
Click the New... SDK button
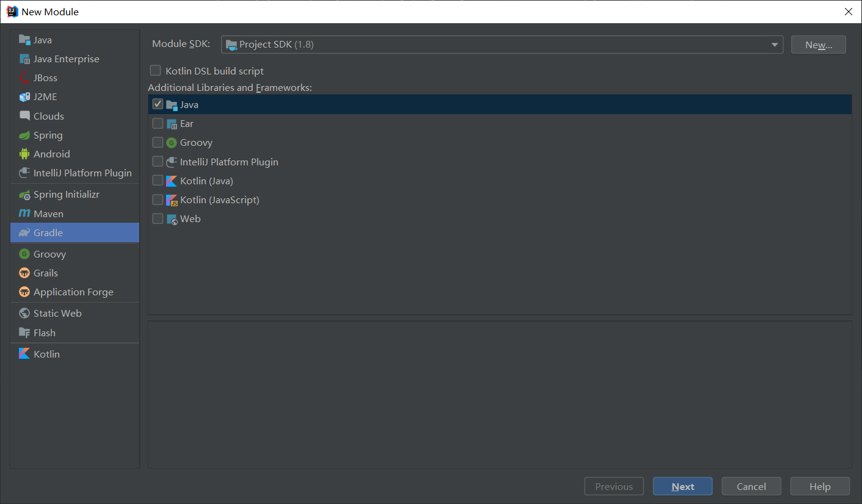click(x=819, y=45)
